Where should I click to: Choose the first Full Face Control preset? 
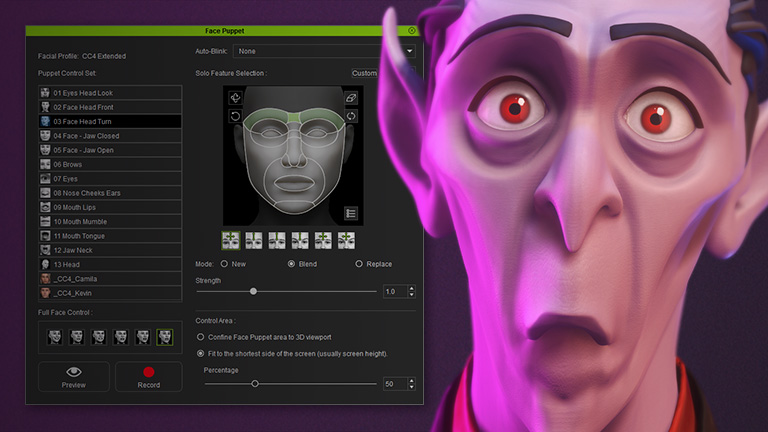coord(54,337)
